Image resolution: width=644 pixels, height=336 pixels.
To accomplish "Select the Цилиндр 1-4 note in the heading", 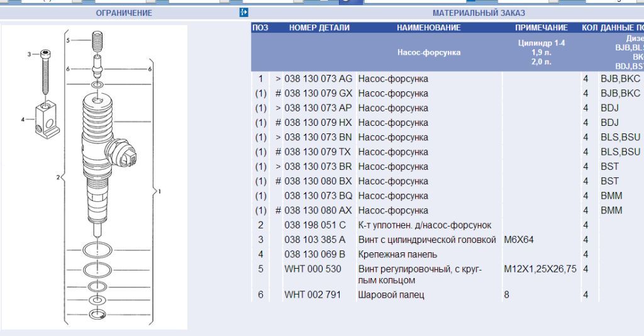I will coord(541,43).
